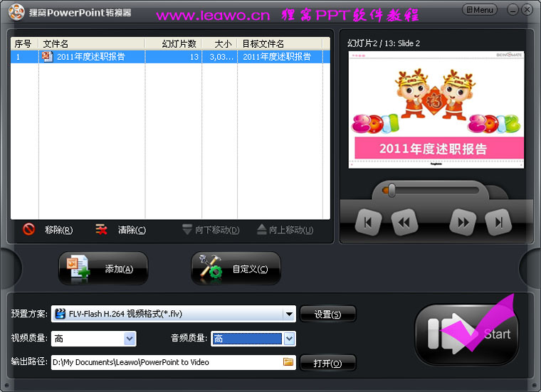The width and height of the screenshot is (541, 392).
Task: Minimize the converter window
Action: coord(513,10)
